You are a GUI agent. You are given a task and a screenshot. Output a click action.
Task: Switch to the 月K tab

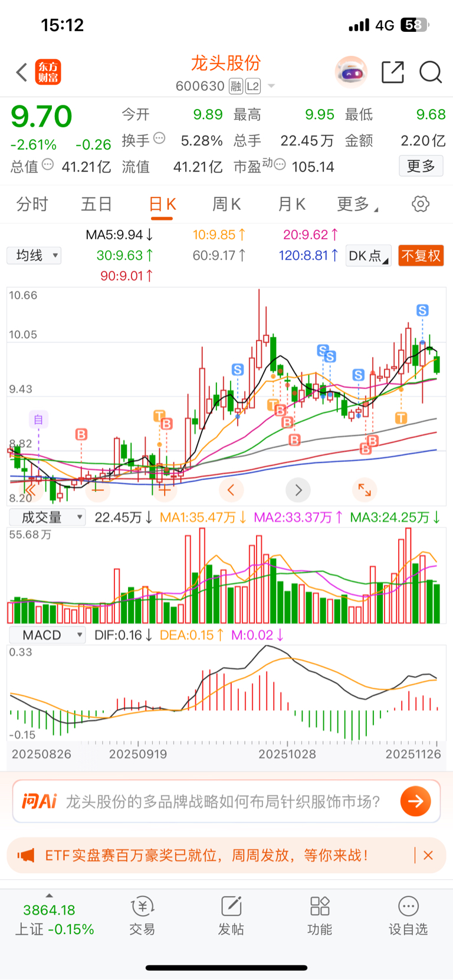point(291,204)
